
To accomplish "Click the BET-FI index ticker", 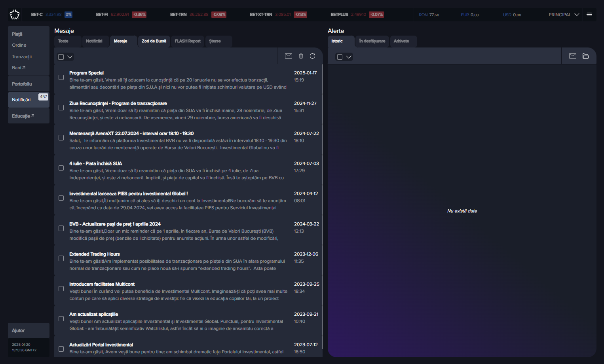I will coord(121,15).
